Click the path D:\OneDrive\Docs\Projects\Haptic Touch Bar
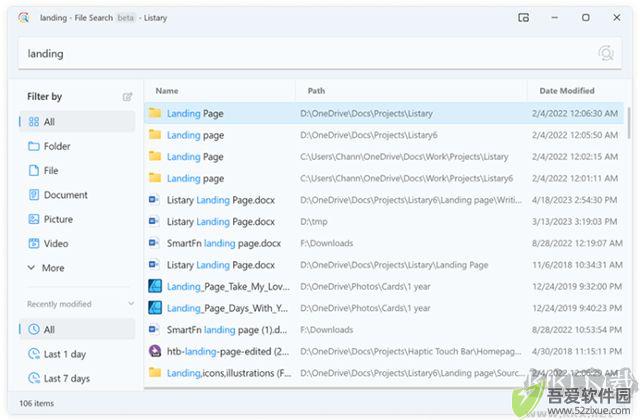 [x=411, y=351]
